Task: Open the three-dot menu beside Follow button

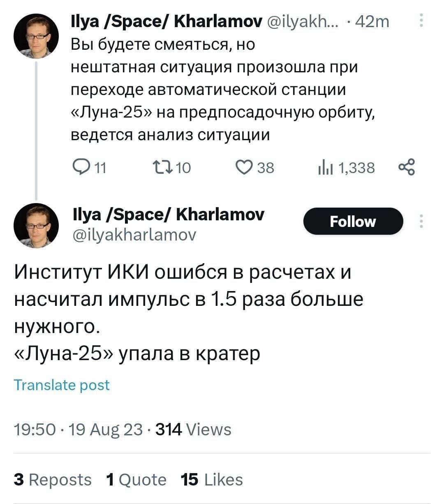Action: [421, 221]
